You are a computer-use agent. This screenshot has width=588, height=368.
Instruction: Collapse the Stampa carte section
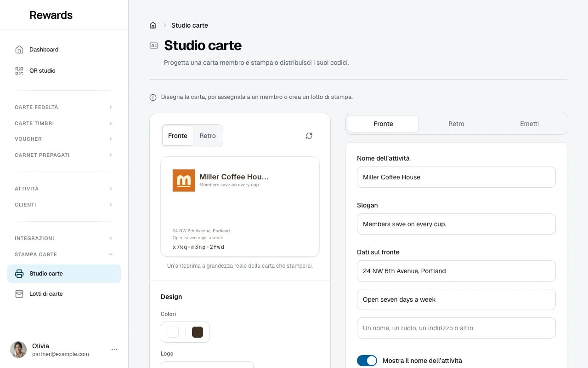(x=64, y=254)
